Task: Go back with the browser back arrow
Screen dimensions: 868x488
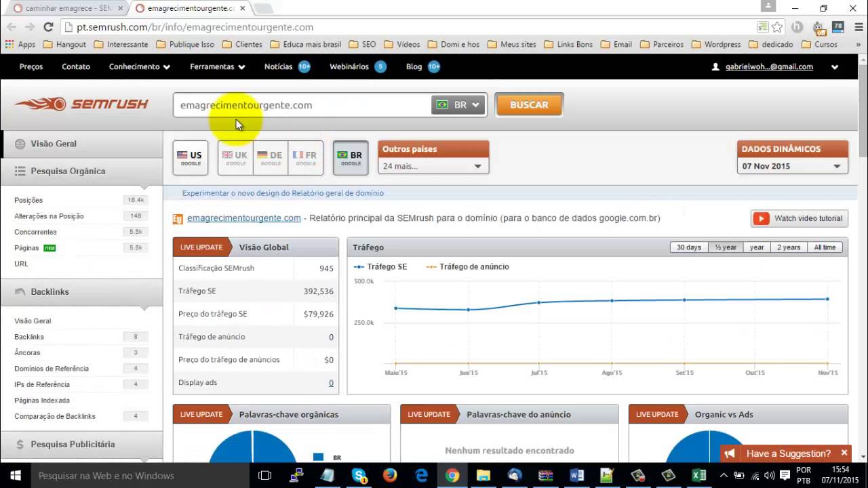Action: click(x=12, y=27)
